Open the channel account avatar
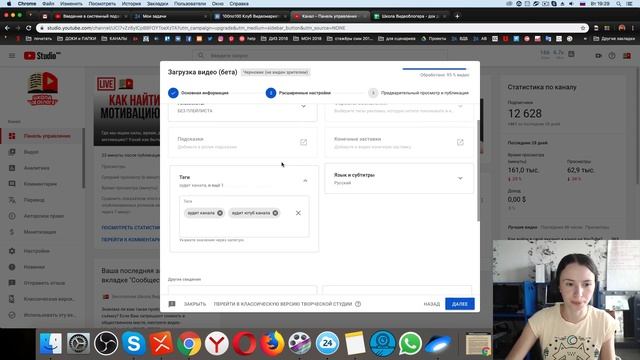The width and height of the screenshot is (640, 360). coord(627,56)
